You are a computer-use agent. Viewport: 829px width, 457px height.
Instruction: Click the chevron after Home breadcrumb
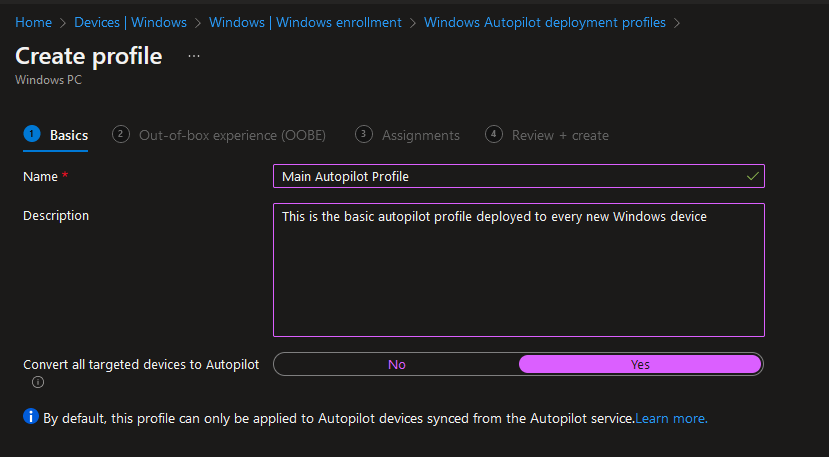(63, 23)
